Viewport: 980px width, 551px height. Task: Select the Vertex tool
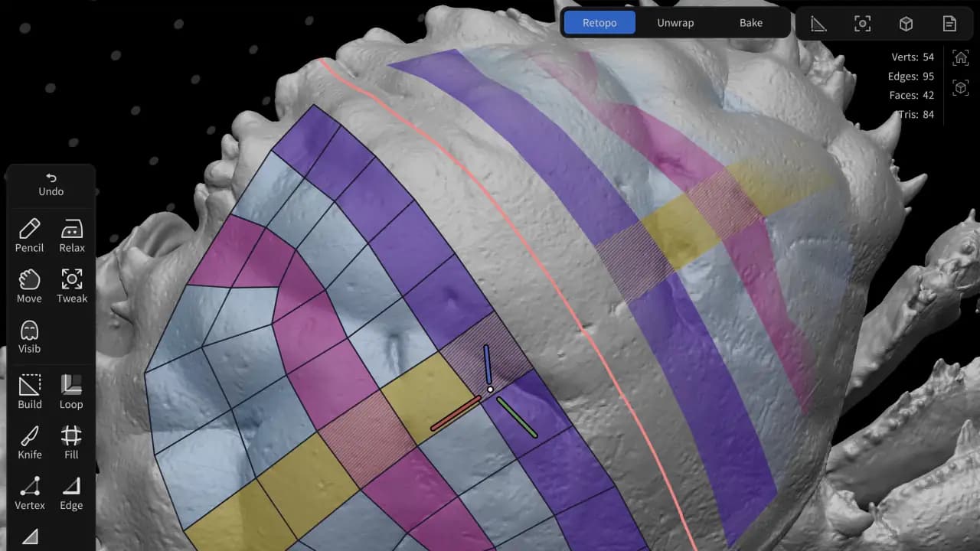point(30,492)
